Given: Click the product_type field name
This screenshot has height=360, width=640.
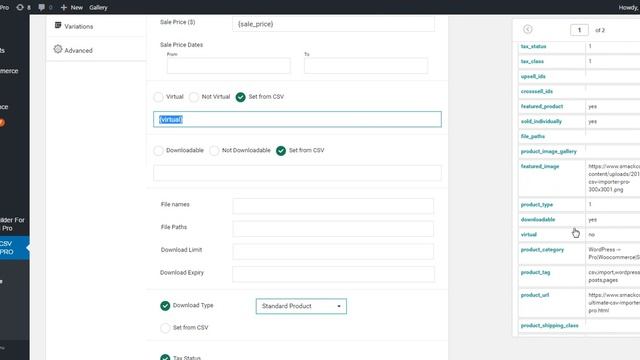Looking at the screenshot, I should (x=537, y=204).
